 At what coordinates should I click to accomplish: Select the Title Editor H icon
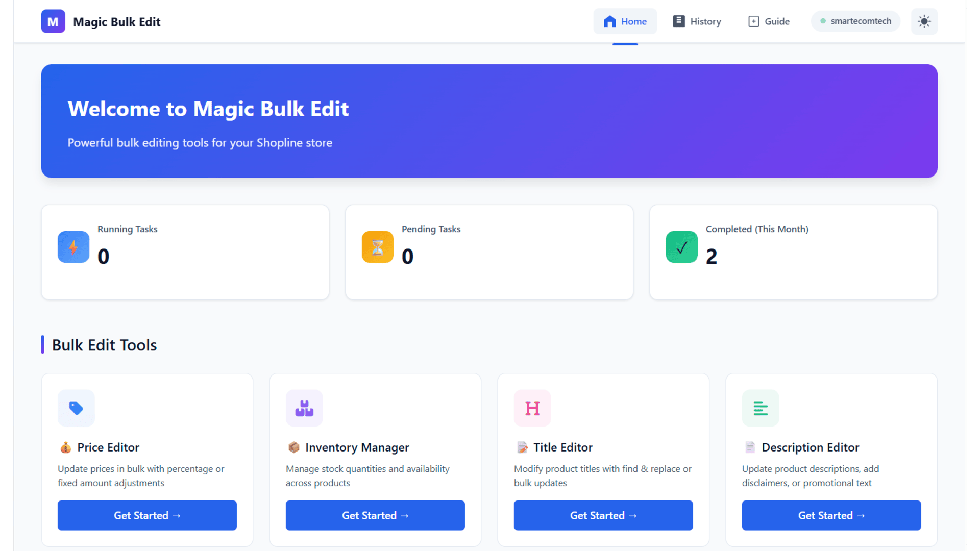click(x=532, y=408)
